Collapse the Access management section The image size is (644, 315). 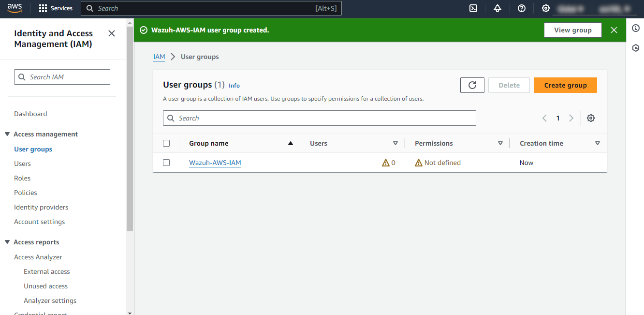[7, 134]
